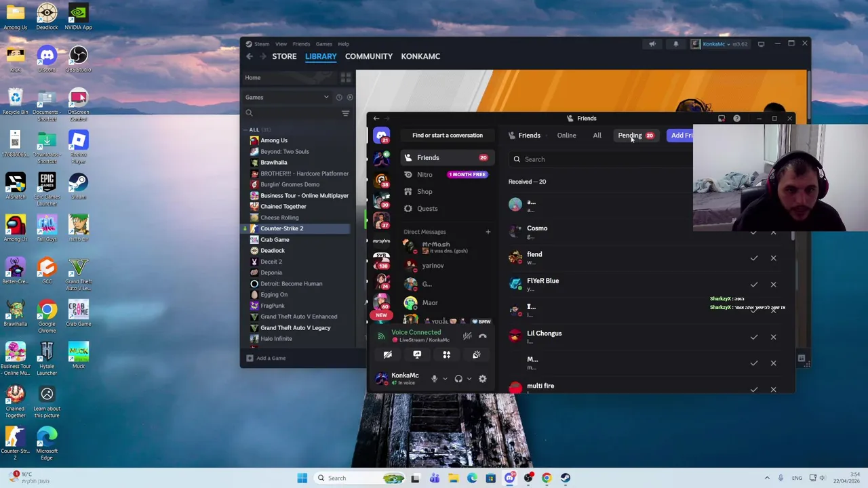Open headphone output options arrow

469,379
